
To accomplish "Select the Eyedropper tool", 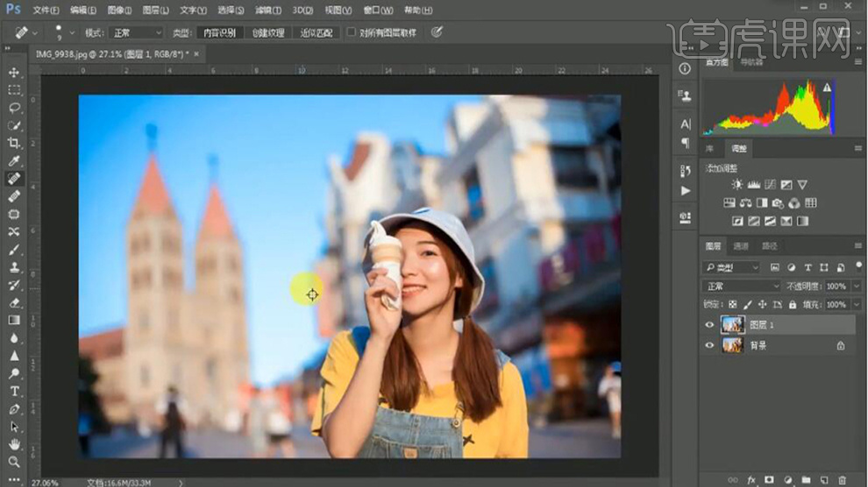I will (x=14, y=161).
